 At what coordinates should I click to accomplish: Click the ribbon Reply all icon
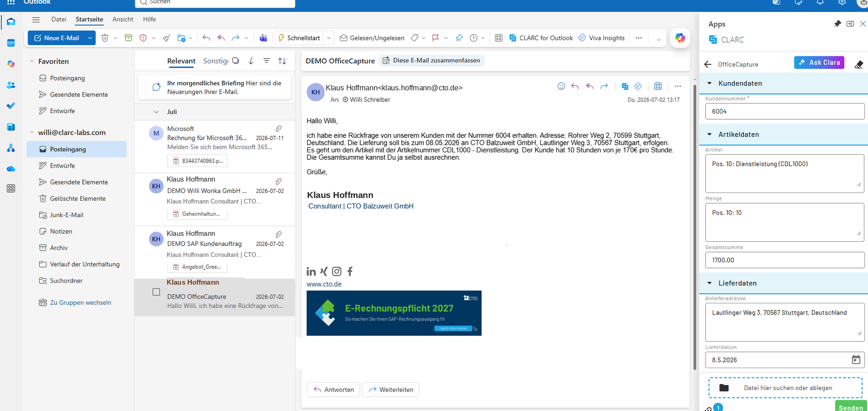pos(221,38)
